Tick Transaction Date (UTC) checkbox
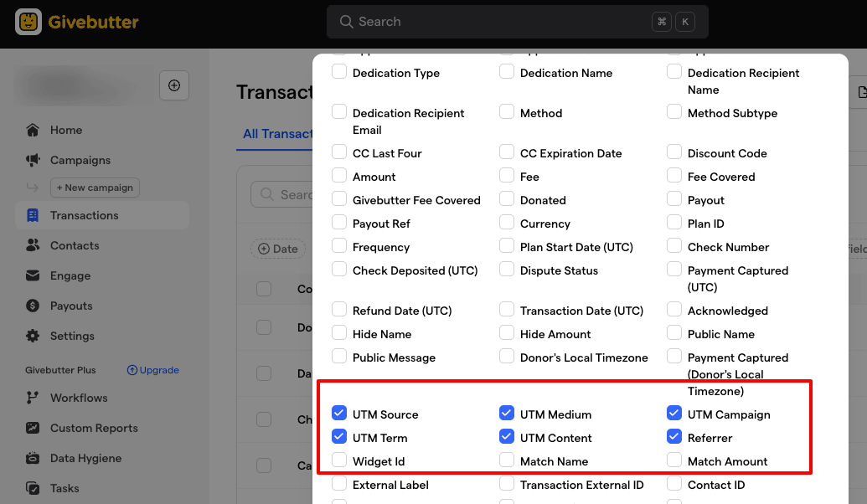The image size is (867, 504). tap(507, 310)
